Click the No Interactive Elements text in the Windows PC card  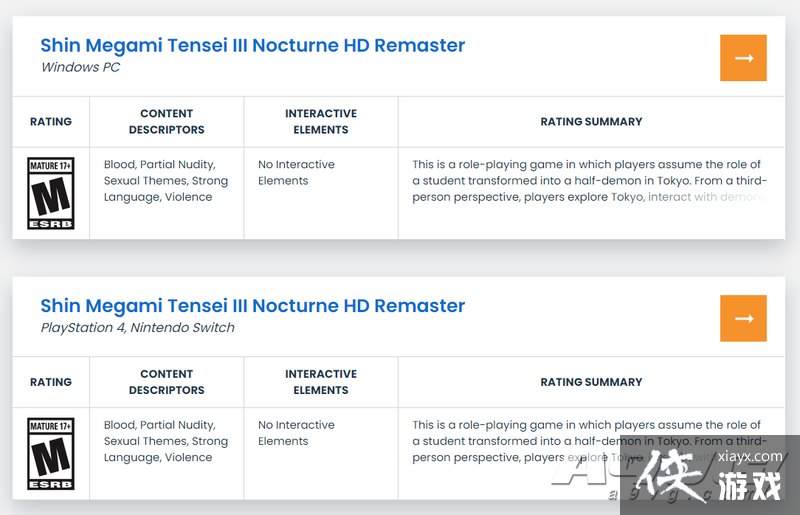click(296, 173)
